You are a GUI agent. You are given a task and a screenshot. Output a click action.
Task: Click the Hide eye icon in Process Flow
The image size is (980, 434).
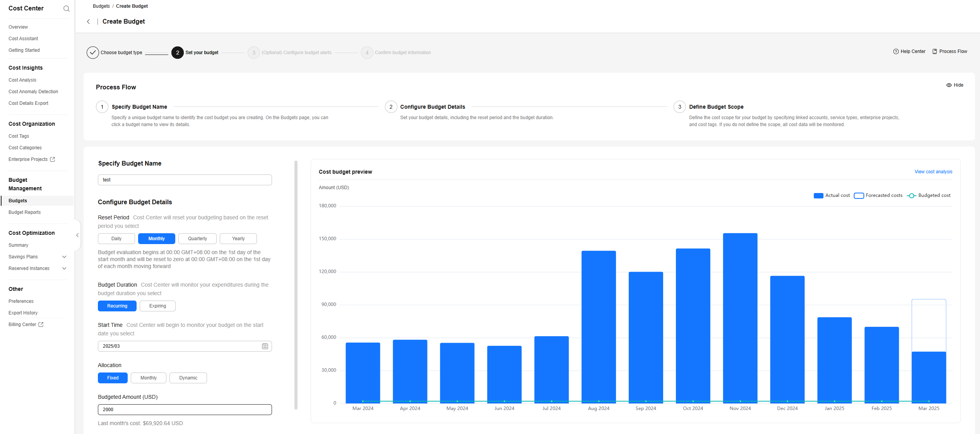(x=949, y=85)
